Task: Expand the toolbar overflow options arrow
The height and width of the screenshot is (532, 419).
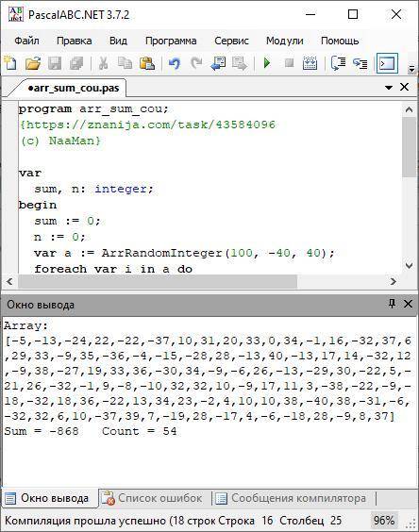Action: tap(411, 69)
